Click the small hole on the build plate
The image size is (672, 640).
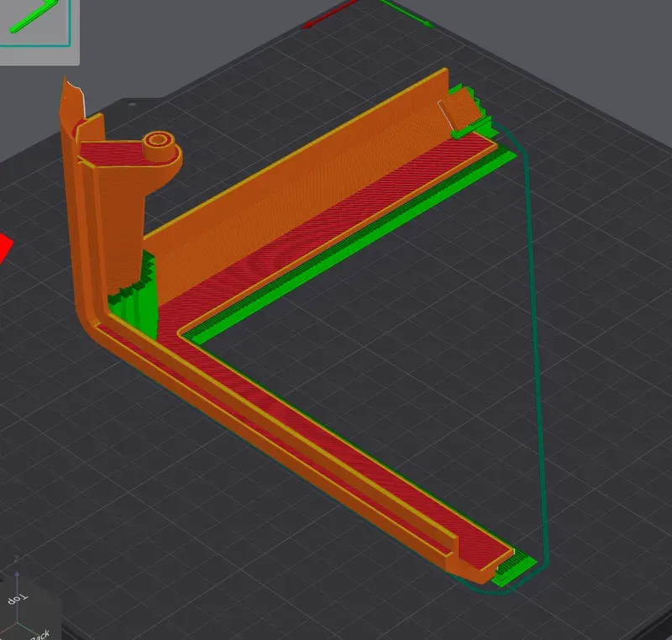coord(131,104)
